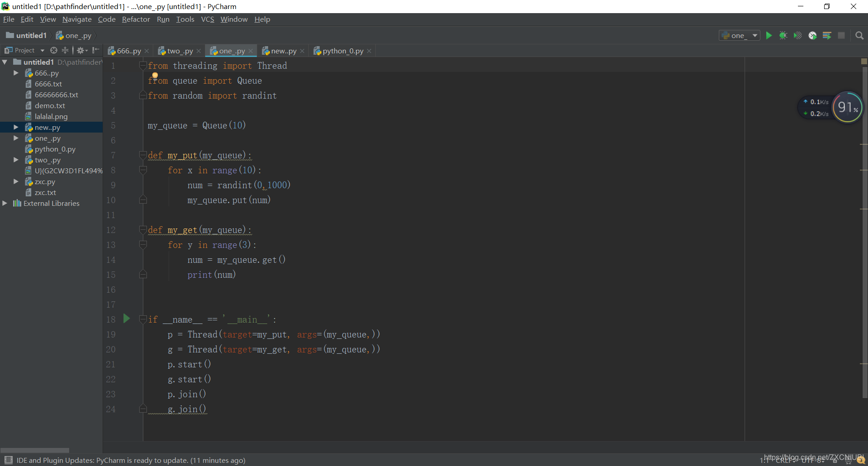Expand the 666..py tree node

pos(16,73)
